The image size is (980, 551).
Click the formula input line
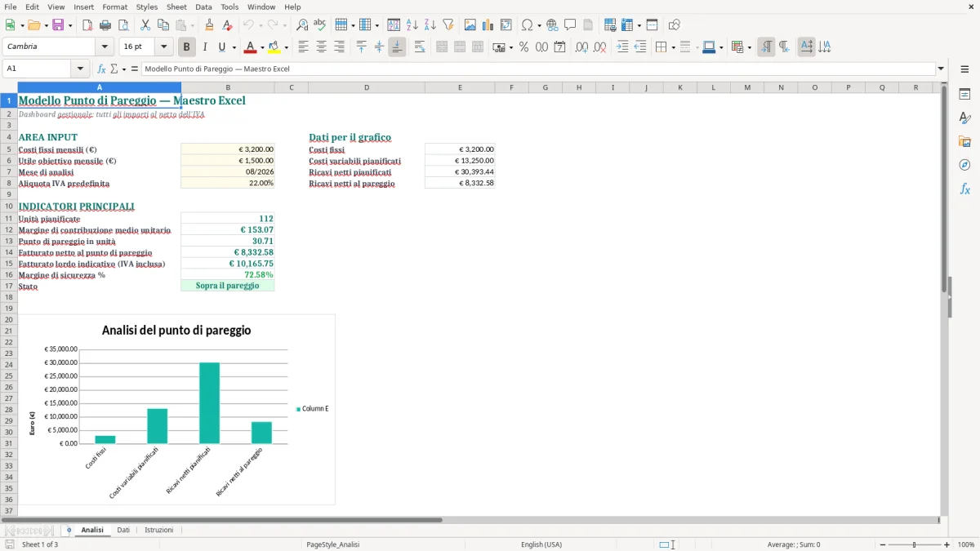539,69
